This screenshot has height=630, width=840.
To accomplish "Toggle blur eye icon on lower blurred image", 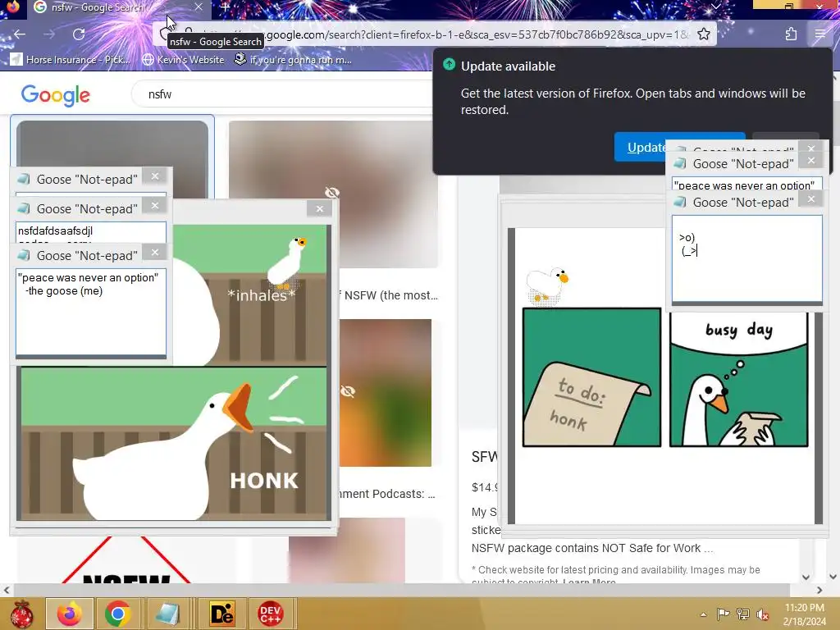I will pyautogui.click(x=348, y=391).
